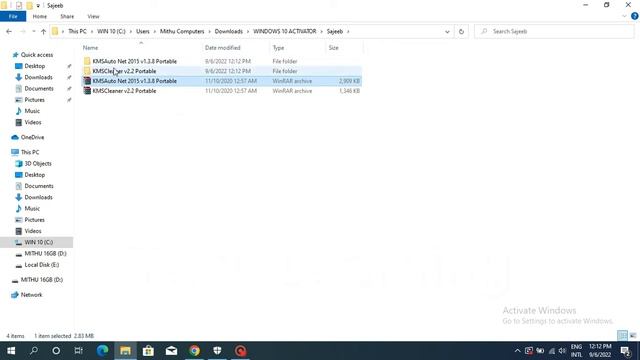Expand the ribbon with the chevron
The image size is (640, 360).
[x=624, y=16]
